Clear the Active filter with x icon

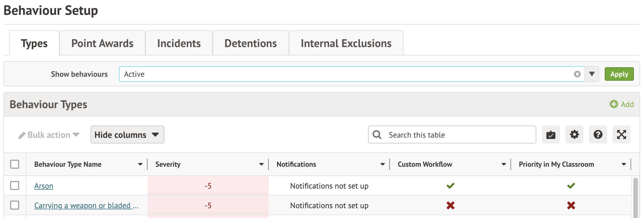(577, 74)
